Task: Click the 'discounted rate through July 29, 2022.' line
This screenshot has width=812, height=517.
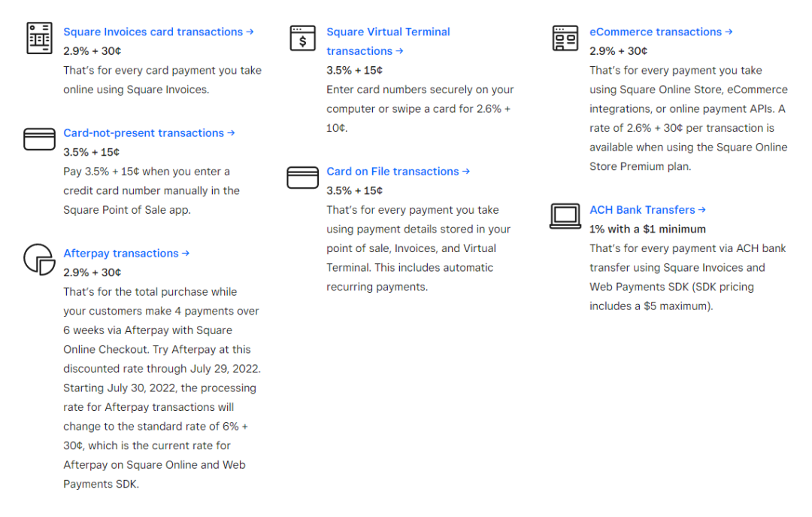Action: (162, 368)
